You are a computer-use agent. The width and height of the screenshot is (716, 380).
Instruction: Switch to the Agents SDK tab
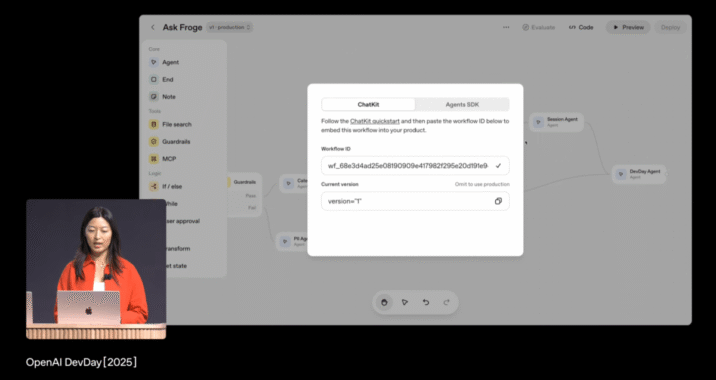462,105
